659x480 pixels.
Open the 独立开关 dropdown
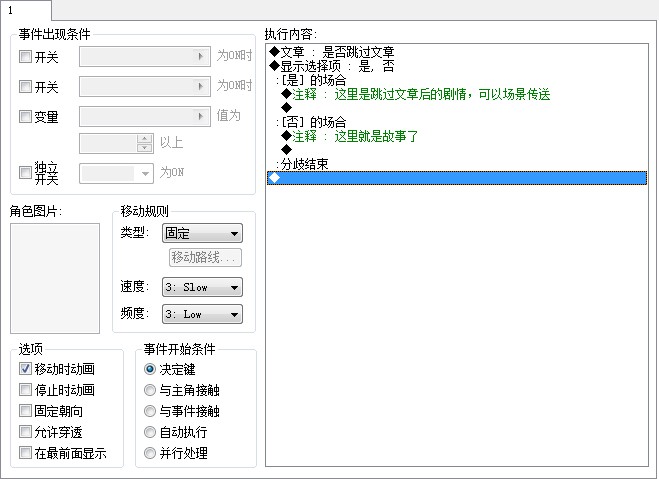pyautogui.click(x=116, y=173)
